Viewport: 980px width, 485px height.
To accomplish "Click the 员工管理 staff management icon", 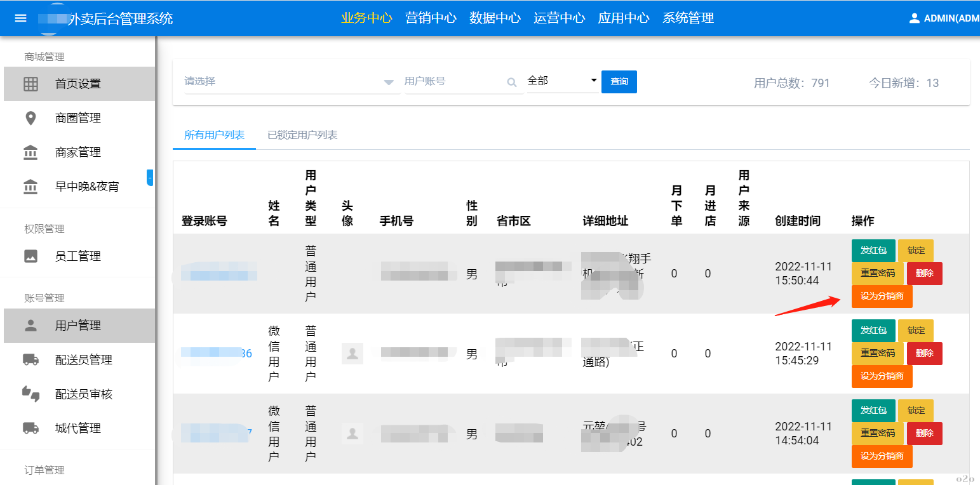I will coord(30,256).
